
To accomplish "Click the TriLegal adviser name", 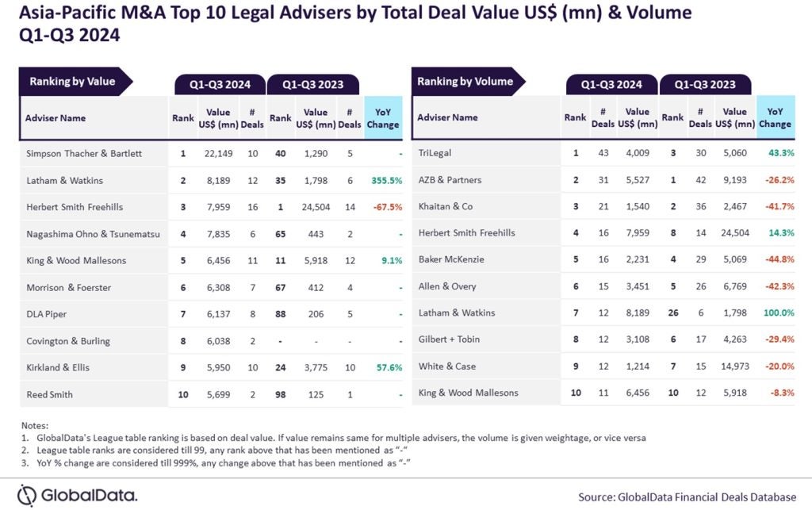I will point(434,152).
